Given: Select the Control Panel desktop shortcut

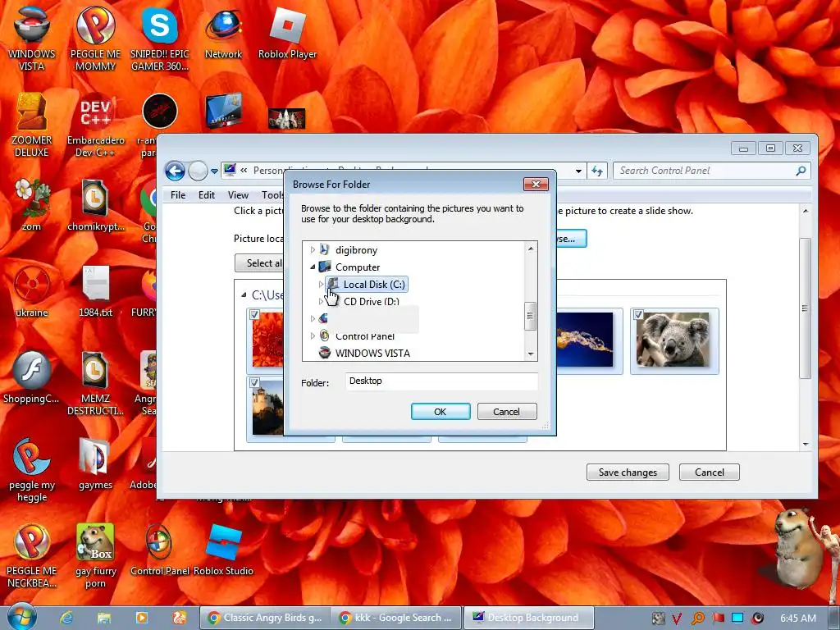Looking at the screenshot, I should coord(160,550).
